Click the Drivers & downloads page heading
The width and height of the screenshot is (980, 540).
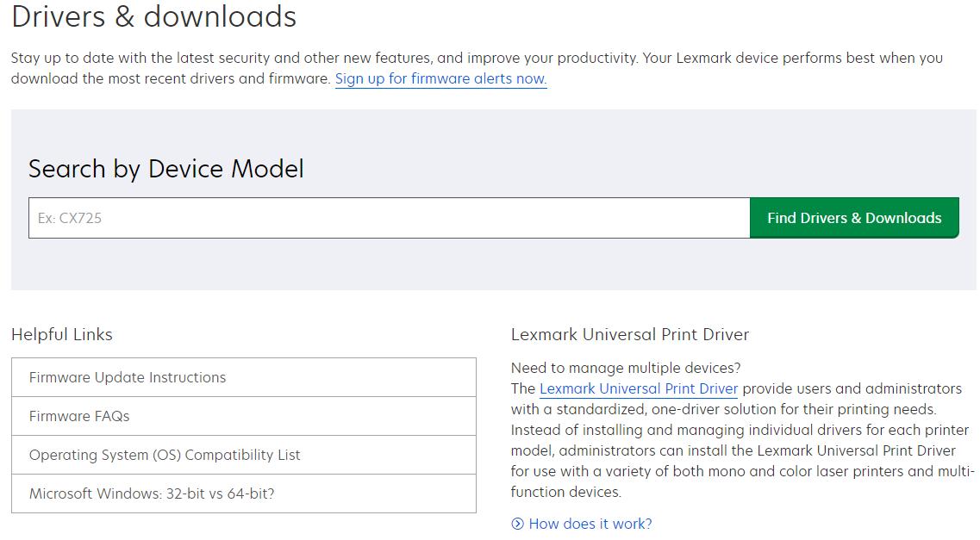pyautogui.click(x=154, y=16)
